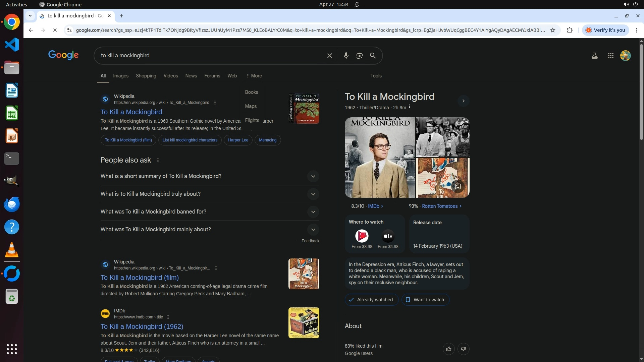Bookmark this page with star icon
This screenshot has height=362, width=644.
pyautogui.click(x=553, y=30)
